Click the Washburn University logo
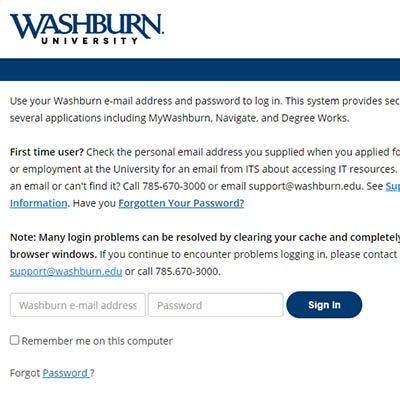This screenshot has height=400, width=400. [87, 29]
